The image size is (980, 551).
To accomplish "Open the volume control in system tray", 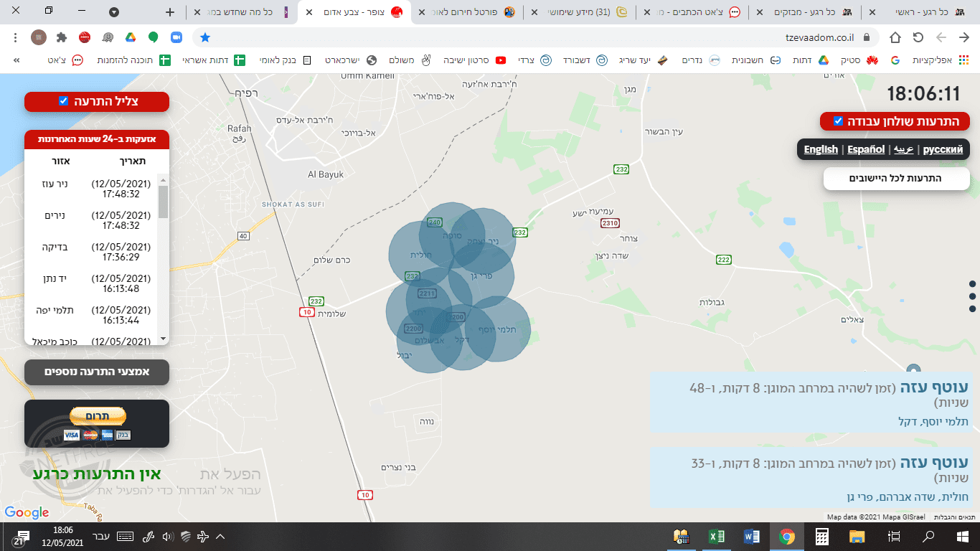I will (x=168, y=537).
